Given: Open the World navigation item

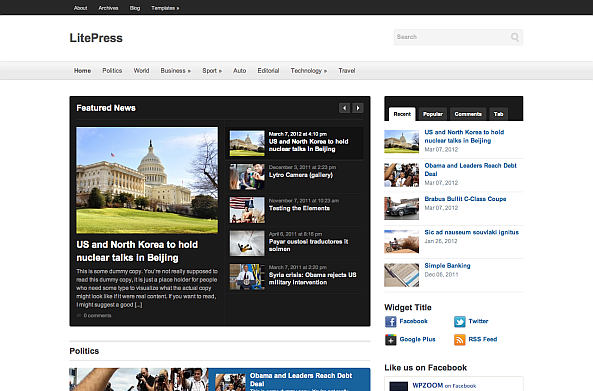Looking at the screenshot, I should tap(141, 71).
